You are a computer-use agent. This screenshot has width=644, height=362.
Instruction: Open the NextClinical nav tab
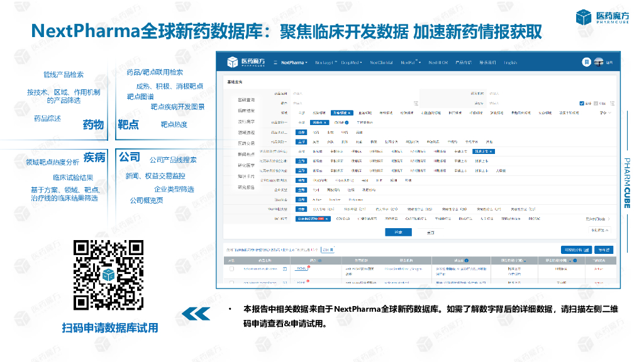pos(381,62)
